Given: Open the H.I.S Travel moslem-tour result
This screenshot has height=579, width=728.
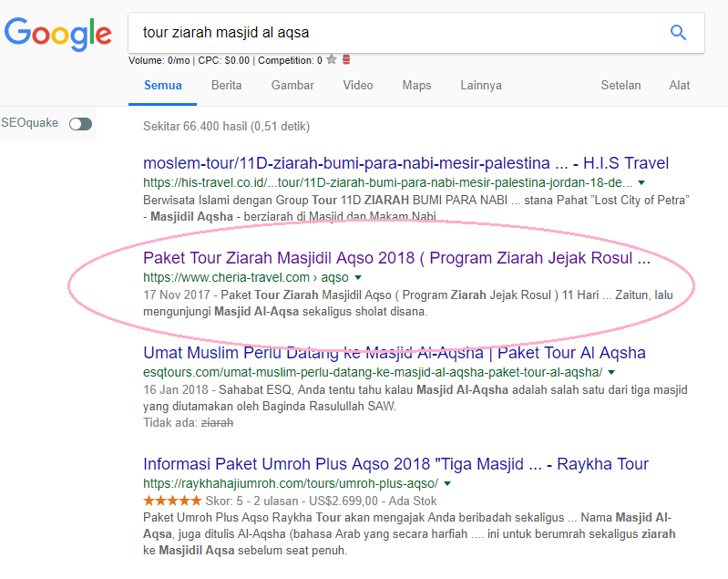Looking at the screenshot, I should (405, 163).
